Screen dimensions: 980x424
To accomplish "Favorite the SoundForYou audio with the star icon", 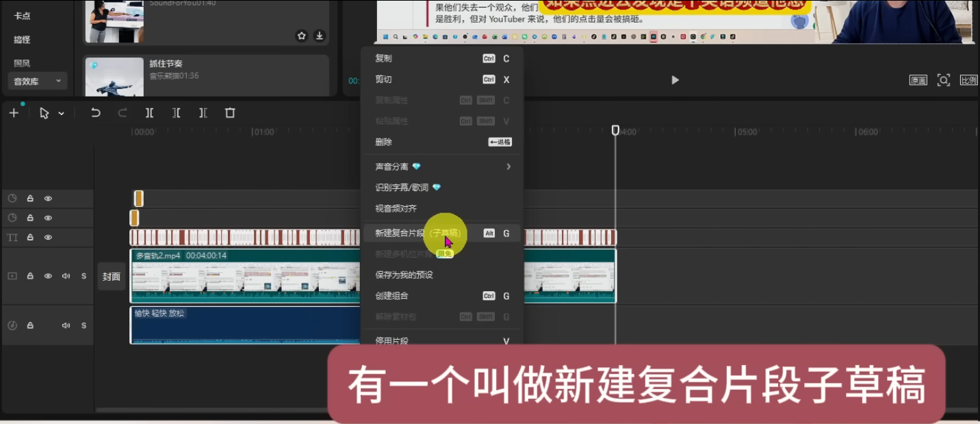I will point(301,36).
